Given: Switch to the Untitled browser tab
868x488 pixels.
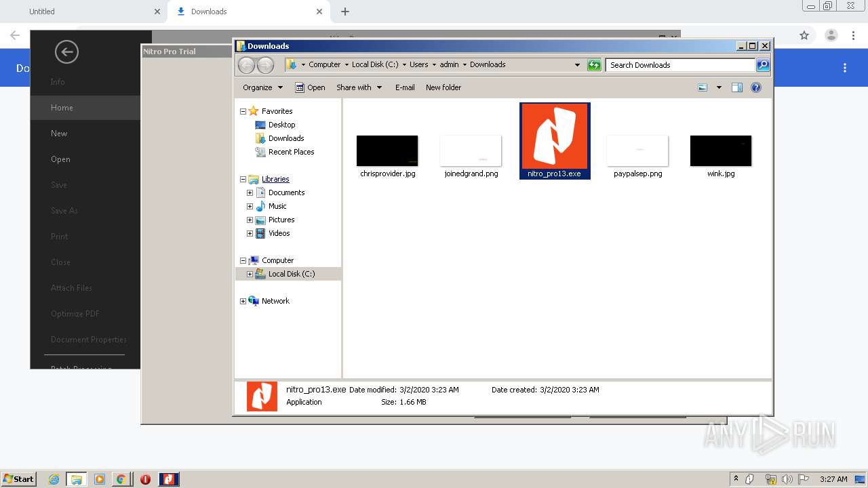Looking at the screenshot, I should pyautogui.click(x=83, y=12).
